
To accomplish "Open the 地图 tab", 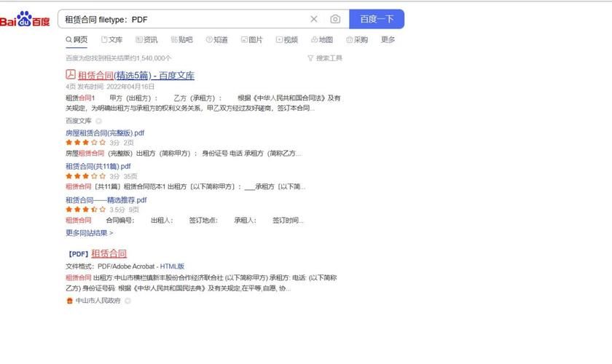I will click(322, 40).
